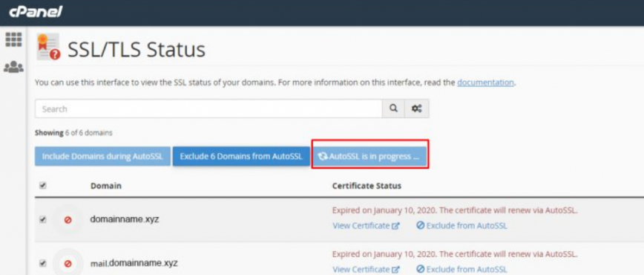Toggle the mail.domainname.xyz row checkbox
This screenshot has height=275, width=644.
tap(43, 262)
